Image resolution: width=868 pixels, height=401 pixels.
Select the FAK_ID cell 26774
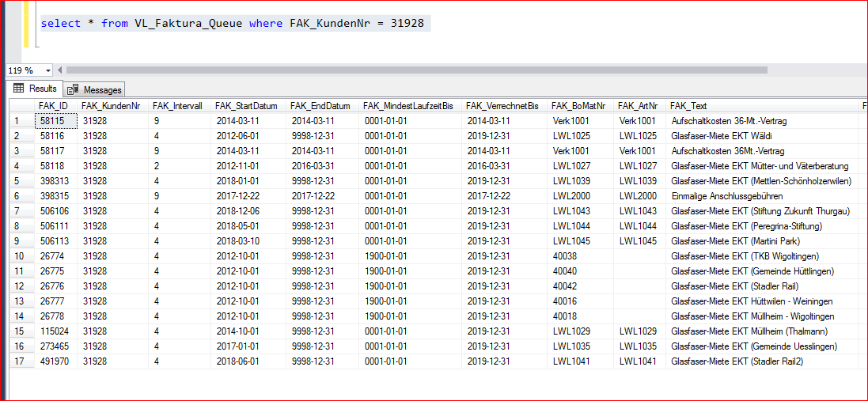56,256
